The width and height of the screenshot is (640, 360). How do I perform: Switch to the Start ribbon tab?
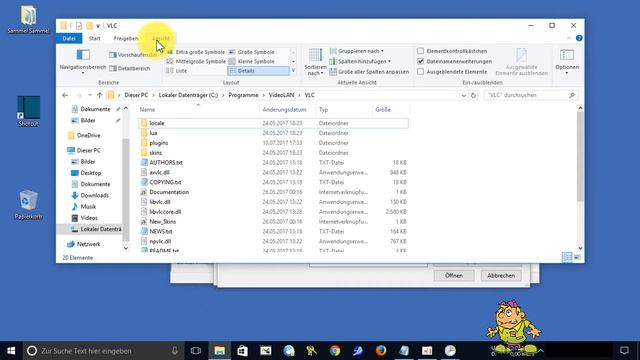[95, 38]
